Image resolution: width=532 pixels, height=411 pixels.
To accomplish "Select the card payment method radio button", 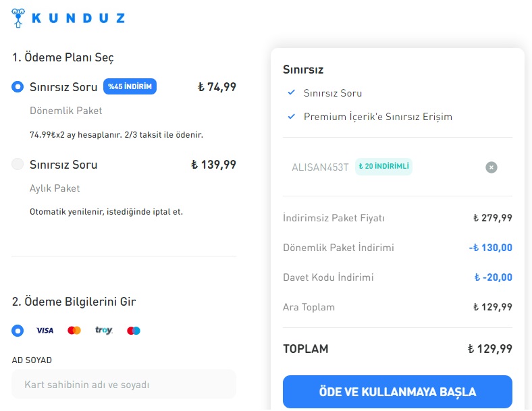I will coord(18,330).
